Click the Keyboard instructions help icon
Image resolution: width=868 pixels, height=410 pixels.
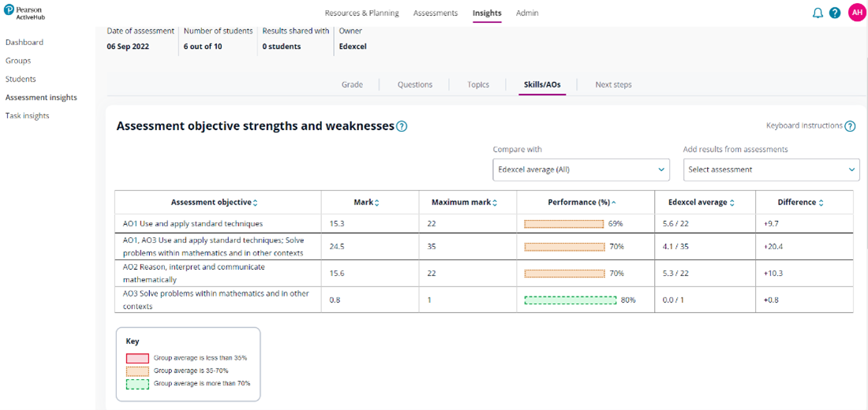pos(850,126)
